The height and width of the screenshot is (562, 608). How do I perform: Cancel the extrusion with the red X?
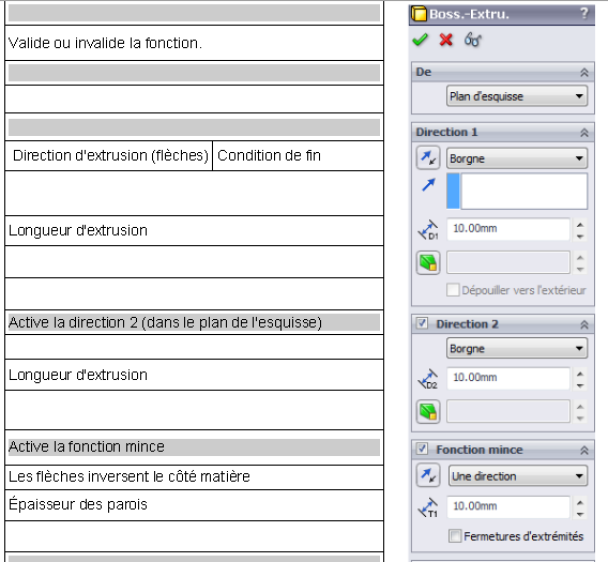[446, 40]
